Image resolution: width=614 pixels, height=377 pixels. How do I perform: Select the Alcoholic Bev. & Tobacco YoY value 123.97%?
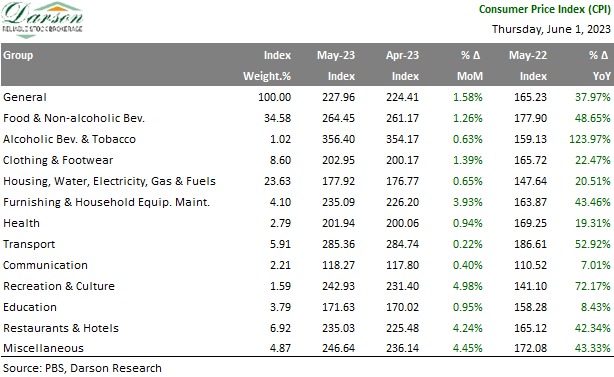pyautogui.click(x=590, y=139)
